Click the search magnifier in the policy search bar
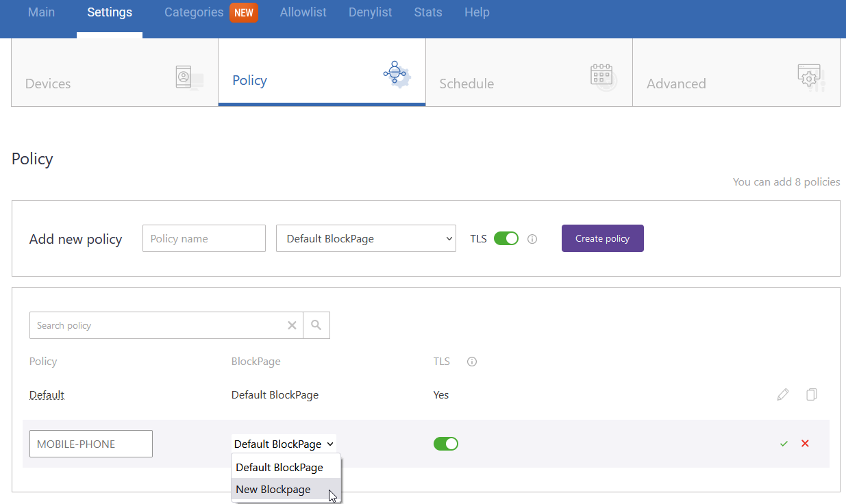Viewport: 846px width, 504px height. pos(316,325)
